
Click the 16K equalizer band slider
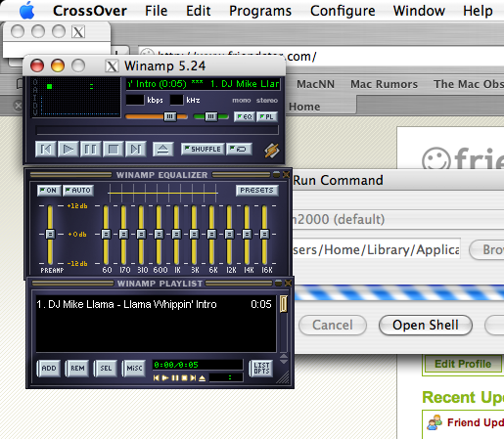tap(264, 235)
